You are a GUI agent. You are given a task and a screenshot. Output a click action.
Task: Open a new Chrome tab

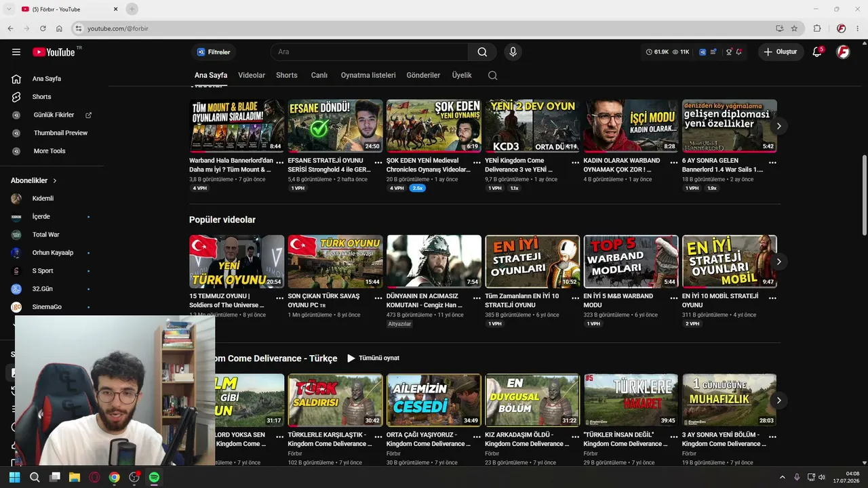(x=132, y=9)
